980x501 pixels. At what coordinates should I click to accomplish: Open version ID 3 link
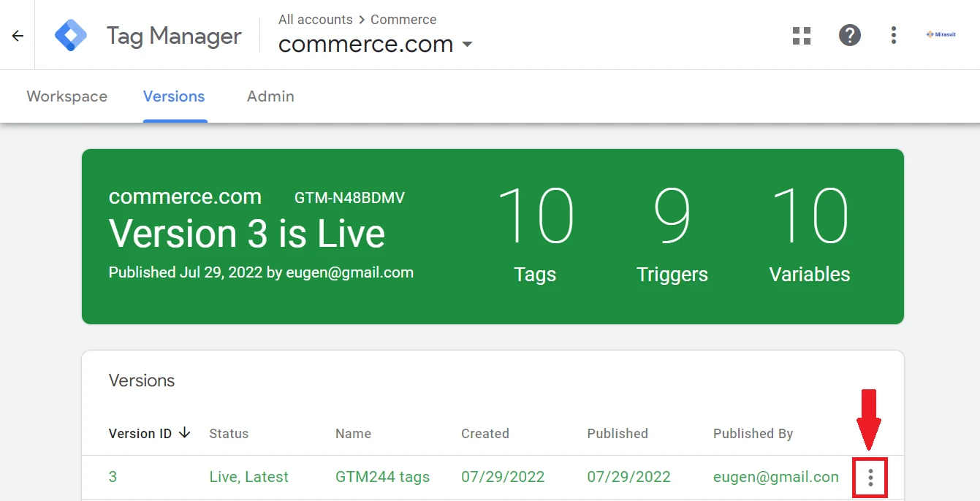[113, 477]
